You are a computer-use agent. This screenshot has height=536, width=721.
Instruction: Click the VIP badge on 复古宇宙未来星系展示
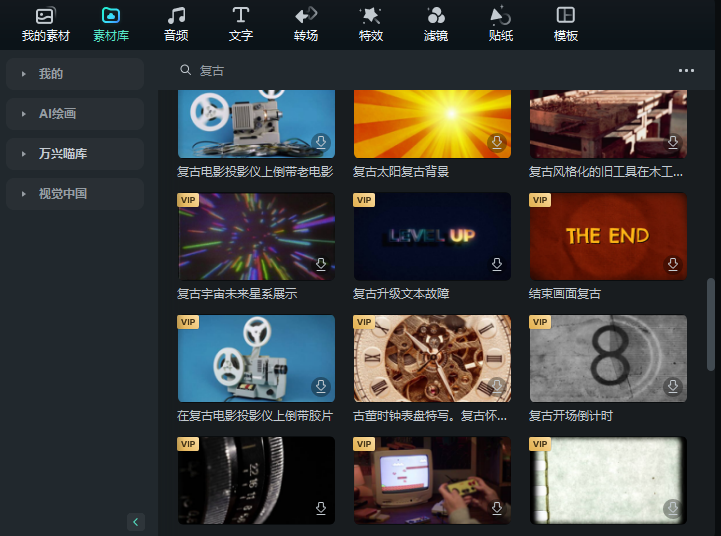tap(188, 200)
